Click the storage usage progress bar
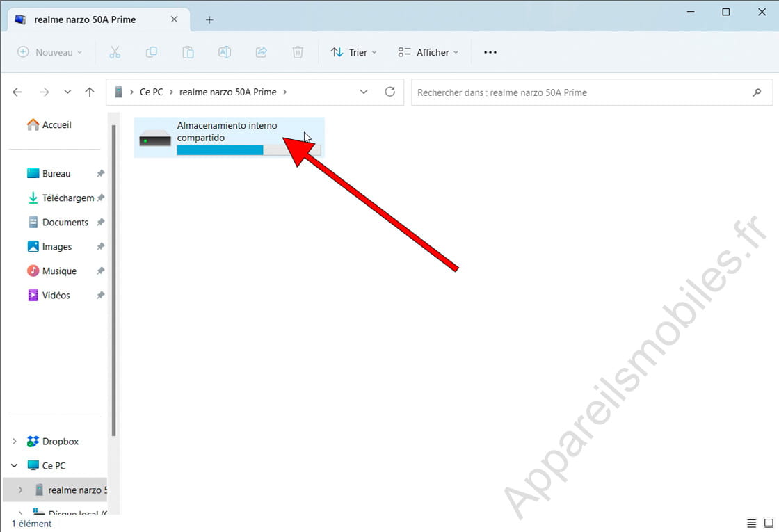This screenshot has width=779, height=532. coord(249,150)
